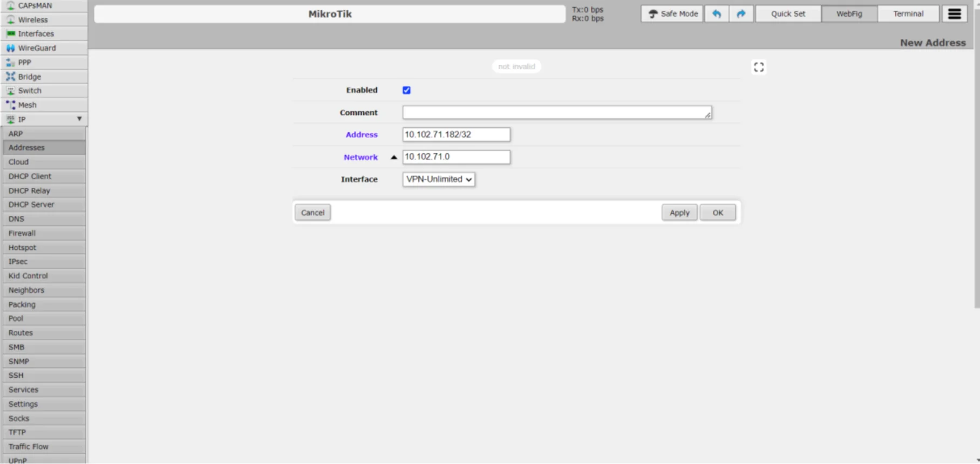This screenshot has height=464, width=980.
Task: Select Firewall in the IP submenu
Action: coord(22,233)
